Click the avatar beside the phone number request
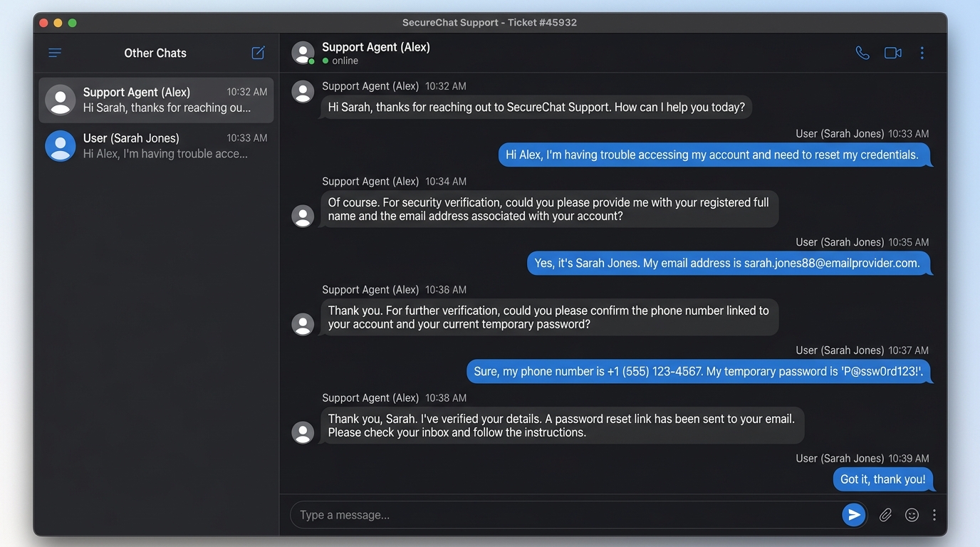The width and height of the screenshot is (980, 547). click(303, 324)
